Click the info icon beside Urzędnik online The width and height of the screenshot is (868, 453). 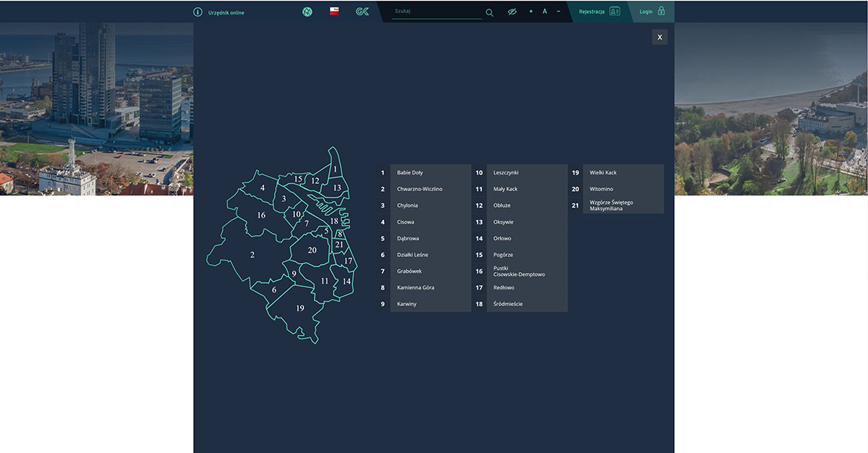197,12
